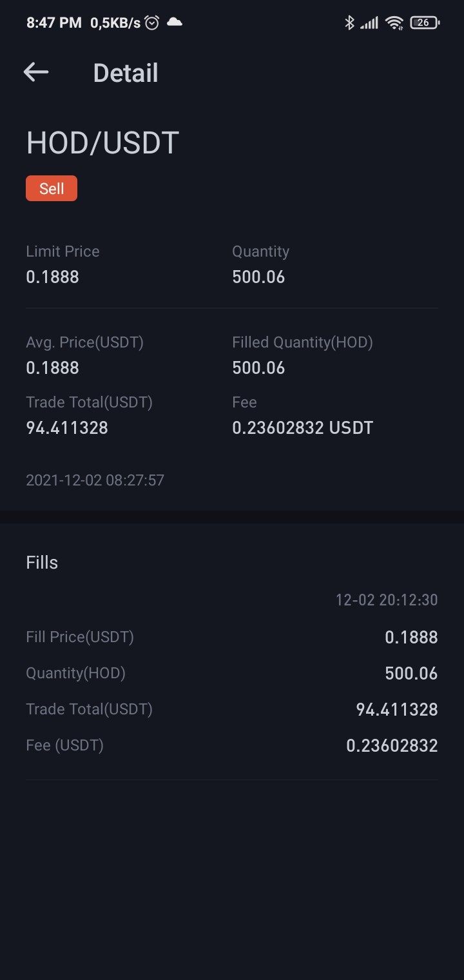This screenshot has width=464, height=980.
Task: Tap the battery level indicator
Action: [424, 23]
